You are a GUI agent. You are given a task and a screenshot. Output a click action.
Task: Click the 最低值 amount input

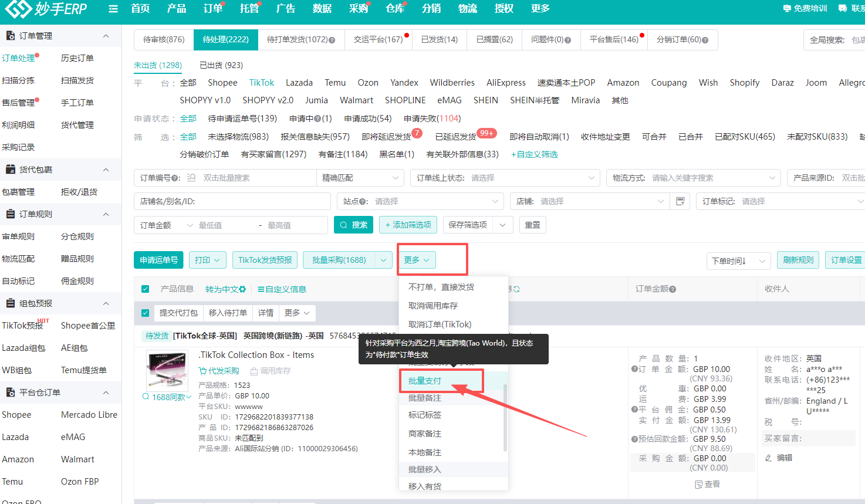[x=226, y=225]
